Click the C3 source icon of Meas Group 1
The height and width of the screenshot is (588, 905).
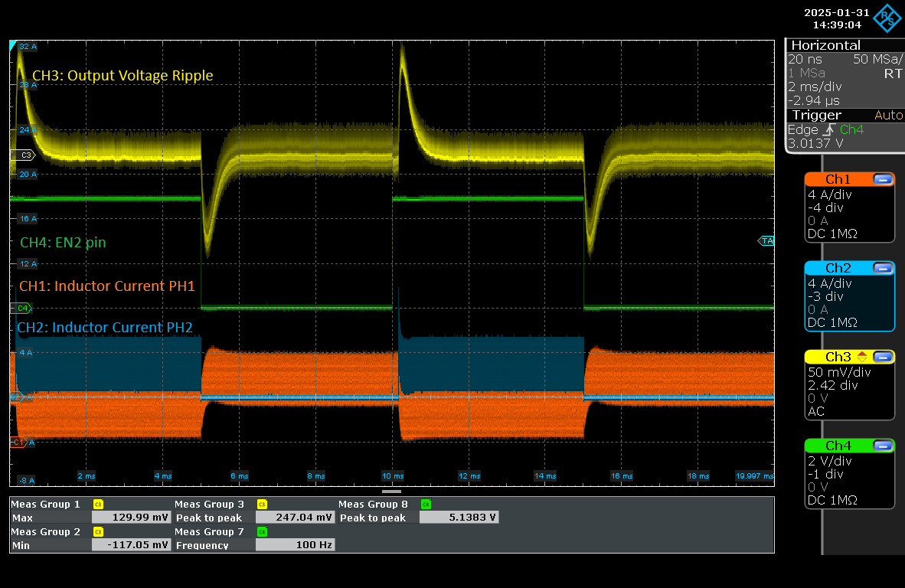98,505
